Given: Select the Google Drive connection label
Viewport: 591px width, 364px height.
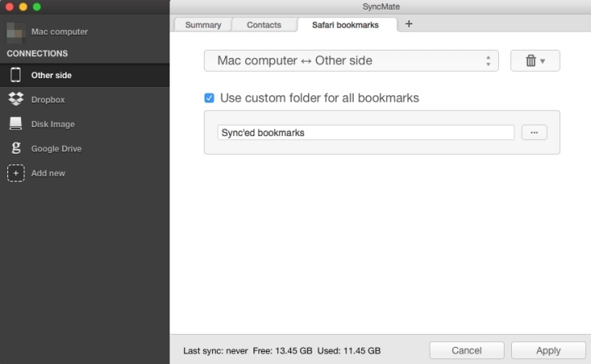Looking at the screenshot, I should (x=56, y=149).
